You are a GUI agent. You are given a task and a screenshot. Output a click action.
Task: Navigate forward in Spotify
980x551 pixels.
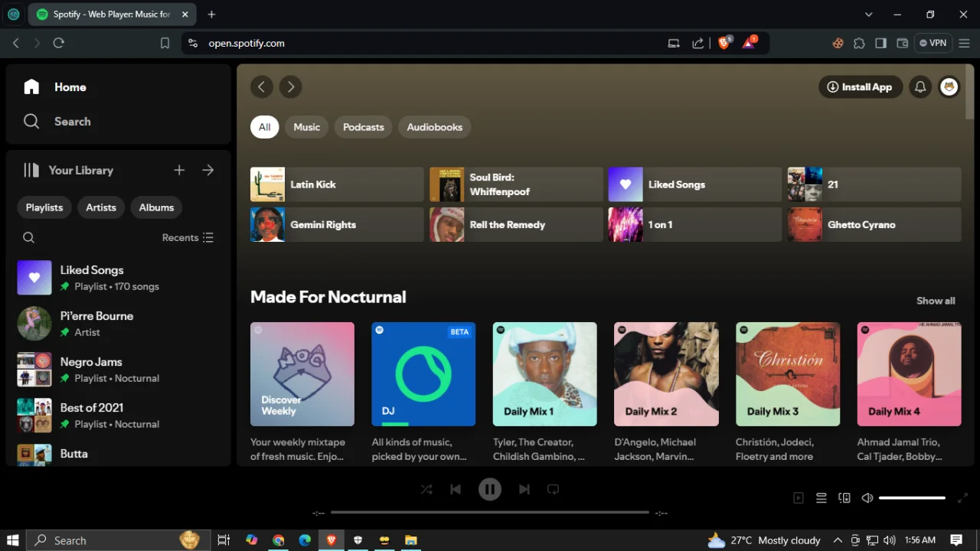(x=290, y=87)
